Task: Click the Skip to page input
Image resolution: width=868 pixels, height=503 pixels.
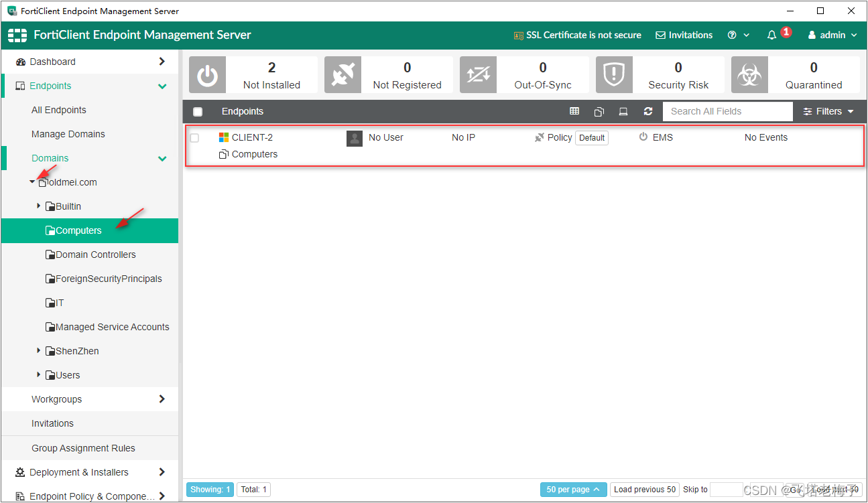Action: [726, 490]
